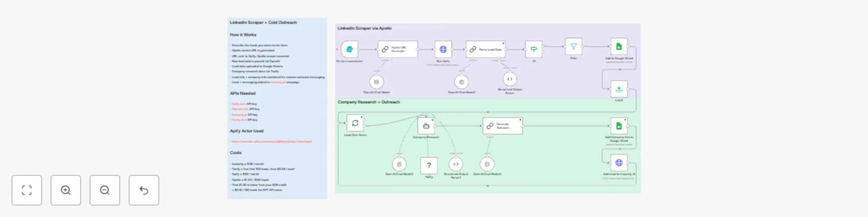Open Add Company Info to Google Sheet node
Viewport: 868px width, 217px height.
[619, 126]
